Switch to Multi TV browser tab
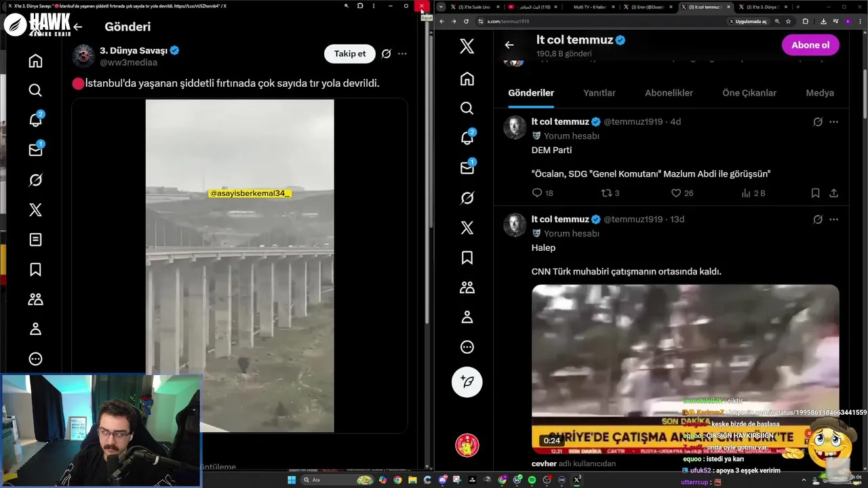868x488 pixels. (x=591, y=7)
